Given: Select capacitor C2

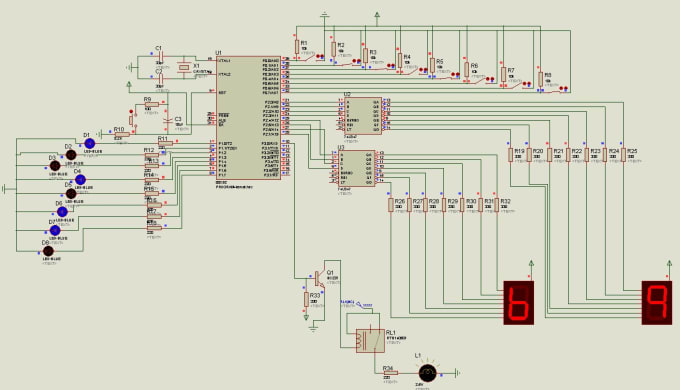Looking at the screenshot, I should coord(160,79).
